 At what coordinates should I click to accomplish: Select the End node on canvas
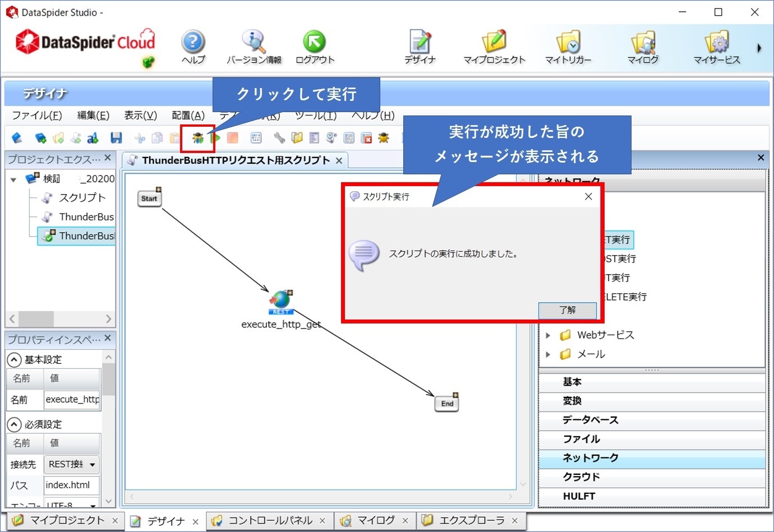point(447,403)
